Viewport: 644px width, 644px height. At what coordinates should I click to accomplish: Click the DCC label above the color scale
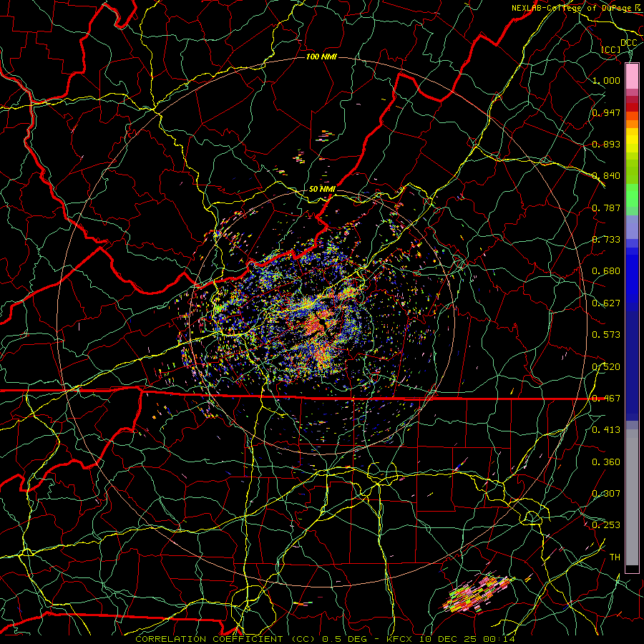tap(628, 43)
